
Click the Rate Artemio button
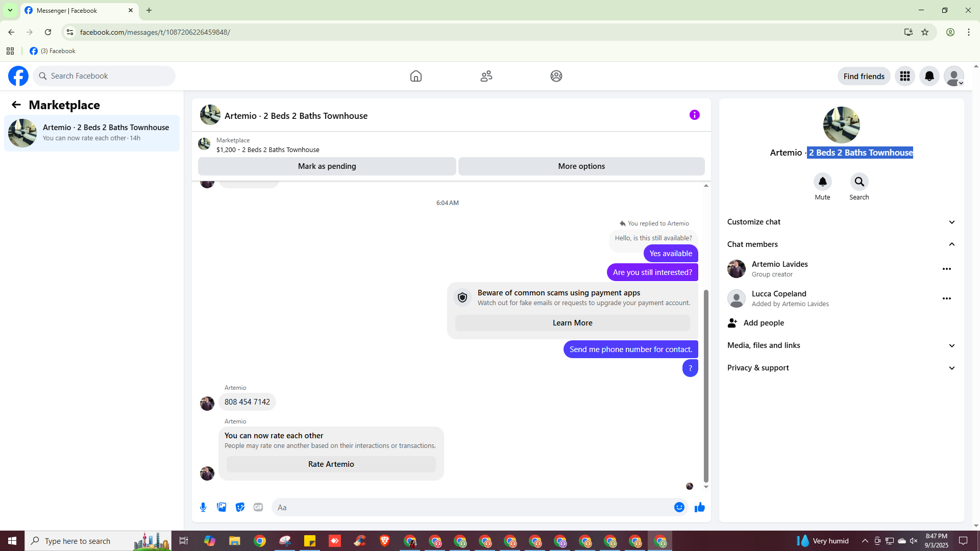[331, 464]
